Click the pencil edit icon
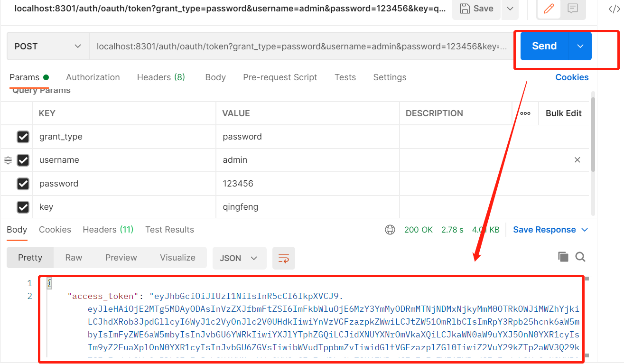This screenshot has width=624, height=364. [549, 9]
